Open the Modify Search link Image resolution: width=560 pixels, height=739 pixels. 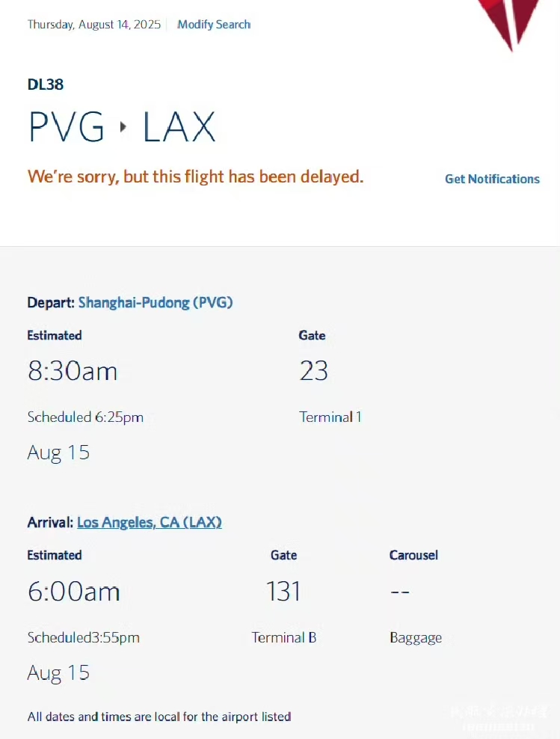214,25
